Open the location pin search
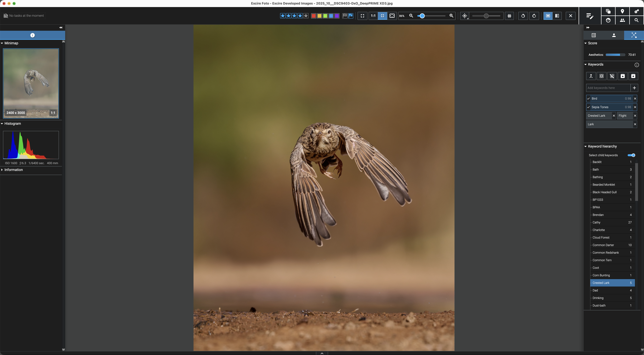 [x=622, y=11]
